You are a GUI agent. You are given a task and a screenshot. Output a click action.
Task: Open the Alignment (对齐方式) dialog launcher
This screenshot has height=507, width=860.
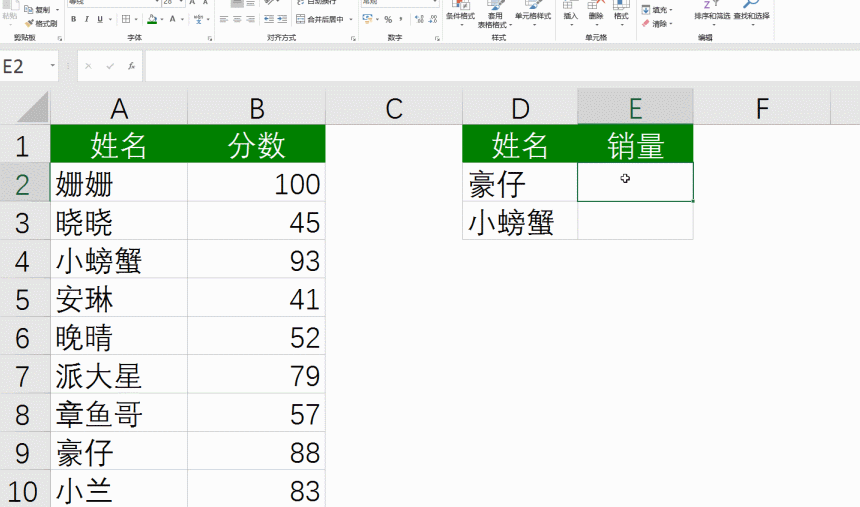[353, 38]
